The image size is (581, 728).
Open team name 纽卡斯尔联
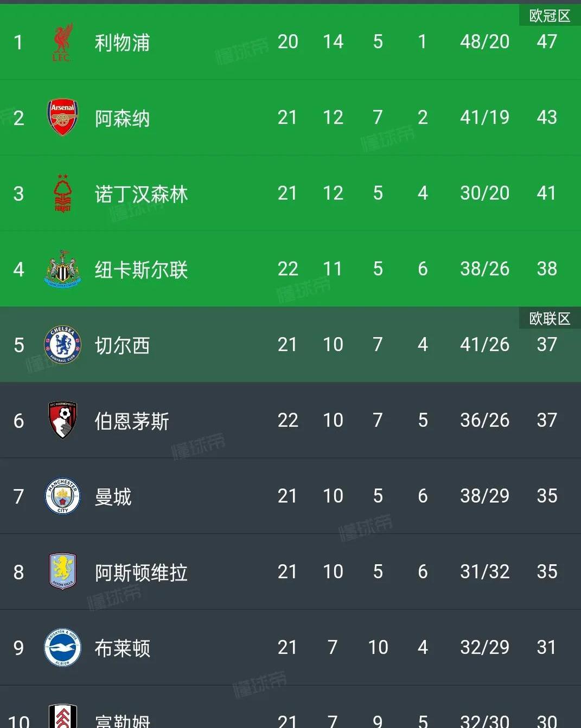pos(141,269)
